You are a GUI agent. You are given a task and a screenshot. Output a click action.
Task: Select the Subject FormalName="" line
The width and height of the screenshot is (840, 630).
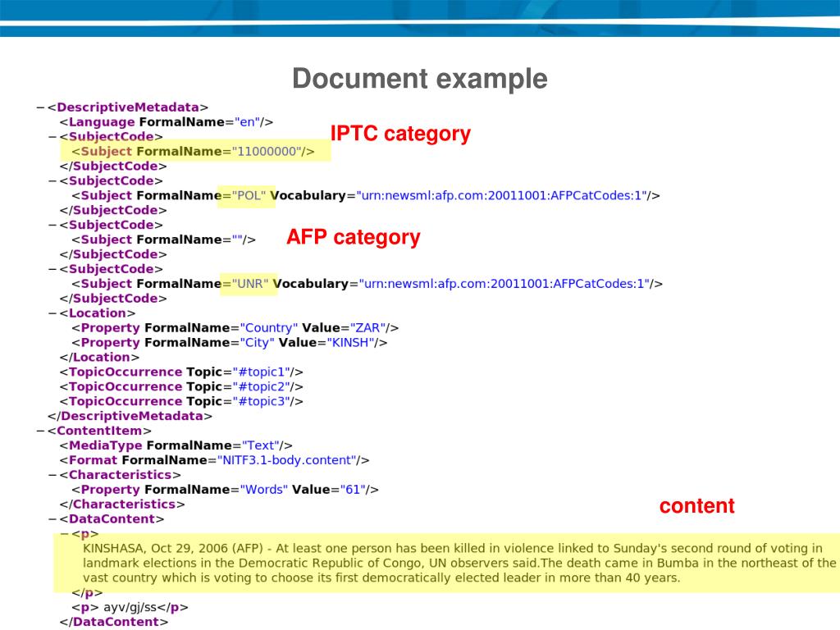coord(164,240)
